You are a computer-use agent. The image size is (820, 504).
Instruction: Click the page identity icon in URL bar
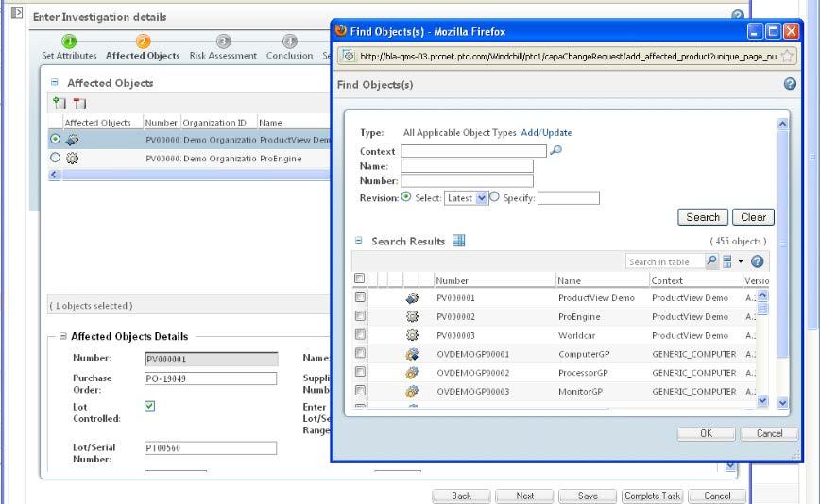click(349, 56)
